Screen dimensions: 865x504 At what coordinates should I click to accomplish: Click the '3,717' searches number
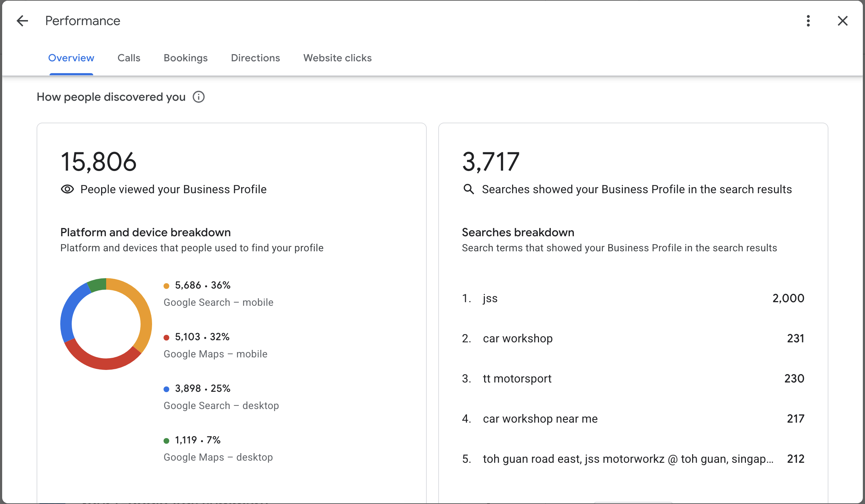[x=491, y=162]
